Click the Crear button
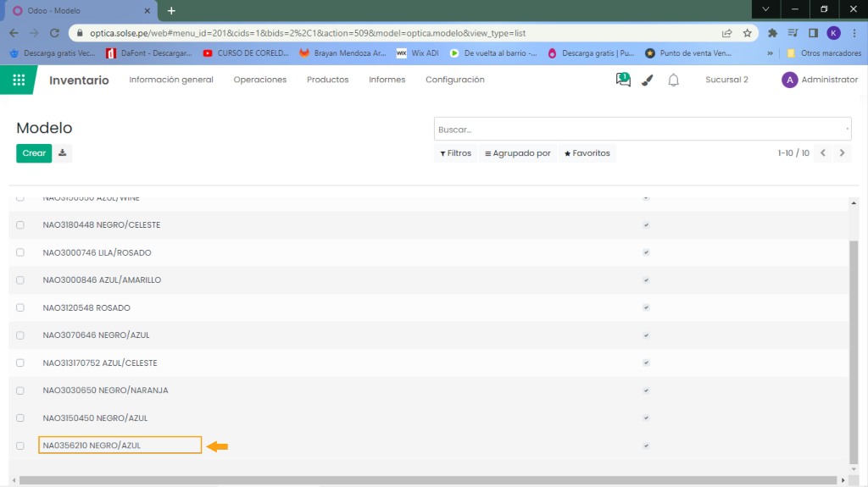Image resolution: width=868 pixels, height=487 pixels. (x=34, y=153)
